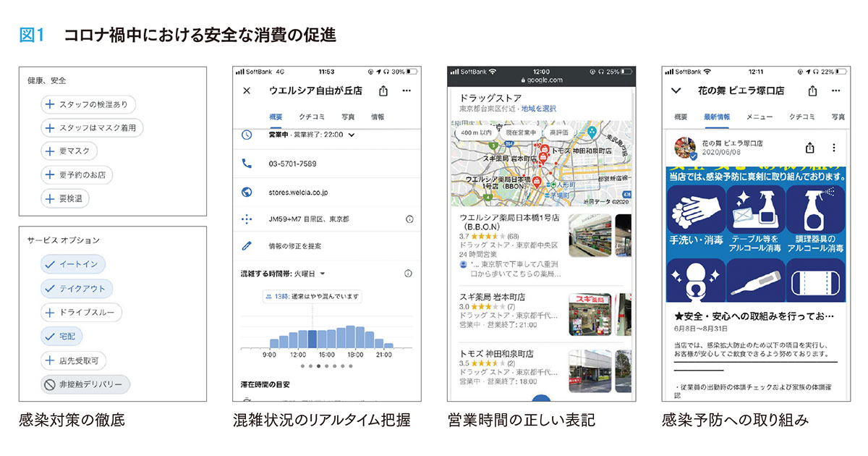Open vertical dots menu in 2020/06/08 post
This screenshot has height=456, width=868.
tap(833, 148)
